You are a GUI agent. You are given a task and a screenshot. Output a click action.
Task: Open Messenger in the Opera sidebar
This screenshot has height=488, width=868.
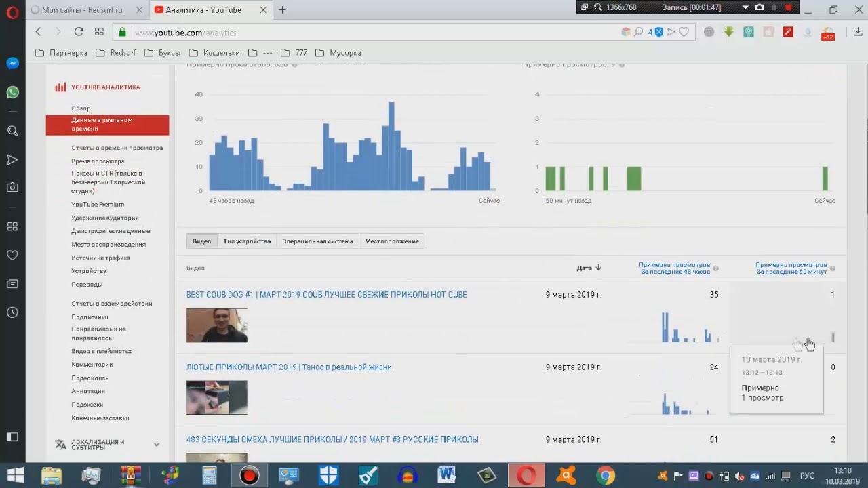tap(12, 63)
